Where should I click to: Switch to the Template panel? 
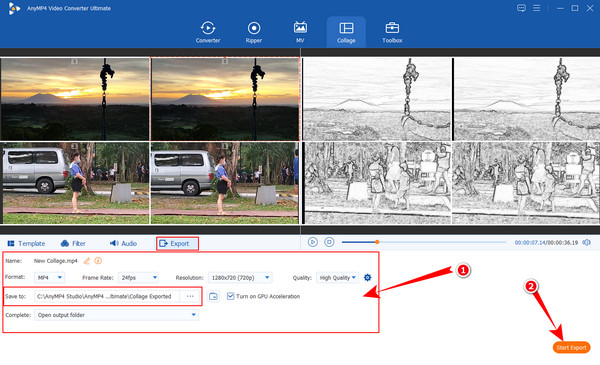click(26, 243)
